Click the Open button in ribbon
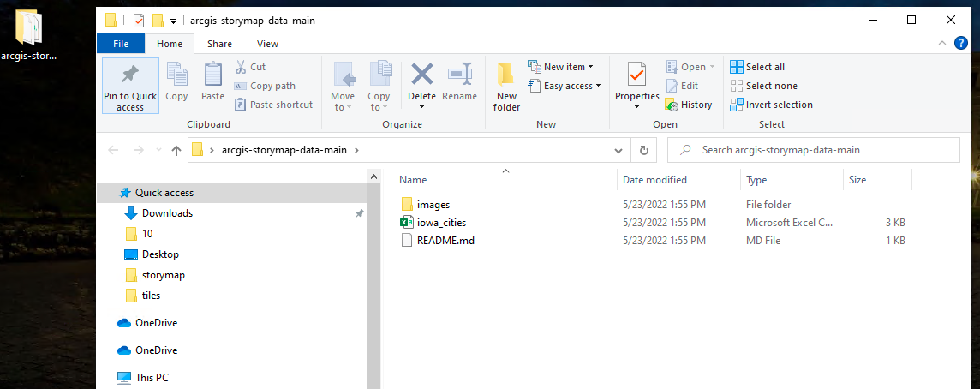980x389 pixels. [x=690, y=67]
